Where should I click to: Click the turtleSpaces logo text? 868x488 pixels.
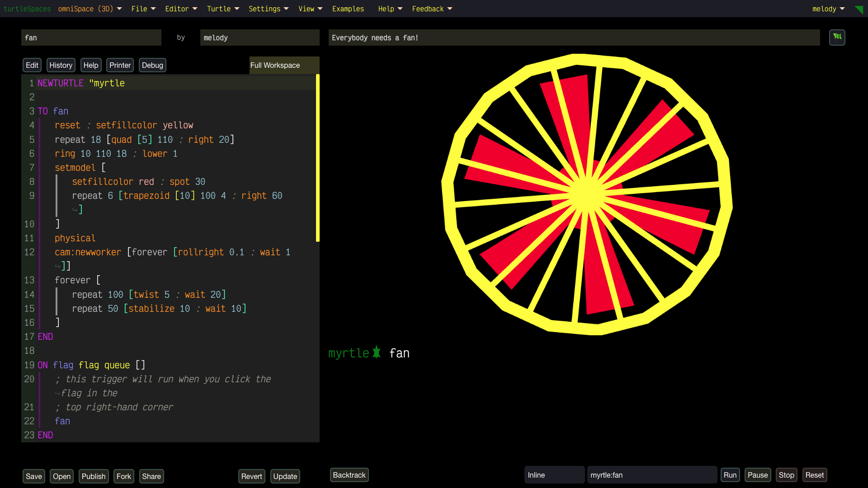[27, 9]
